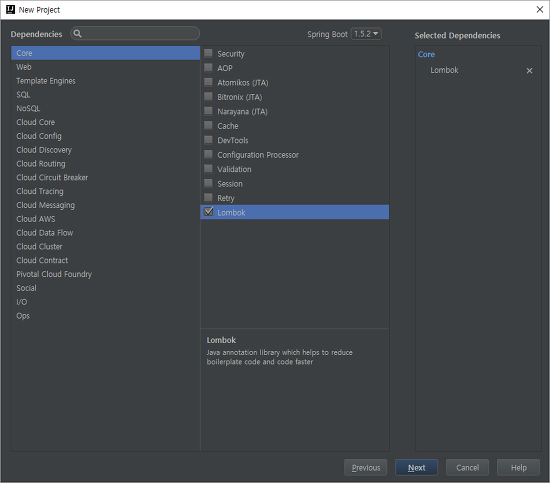Click the search magnifier icon
This screenshot has height=483, width=550.
pyautogui.click(x=78, y=34)
